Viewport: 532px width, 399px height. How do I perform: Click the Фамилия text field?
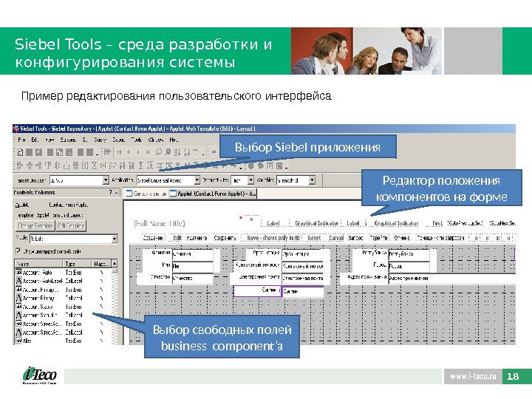[192, 254]
